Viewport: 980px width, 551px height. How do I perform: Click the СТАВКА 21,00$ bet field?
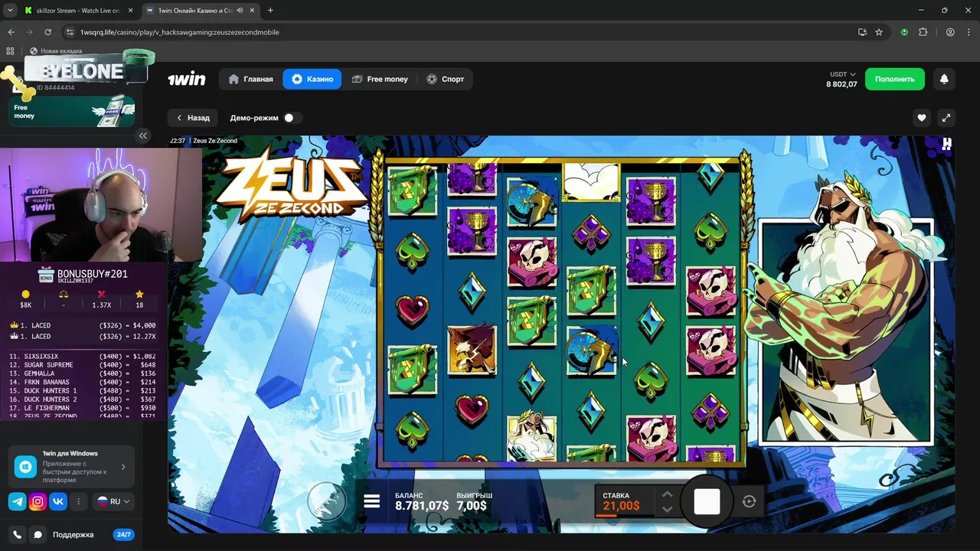626,501
